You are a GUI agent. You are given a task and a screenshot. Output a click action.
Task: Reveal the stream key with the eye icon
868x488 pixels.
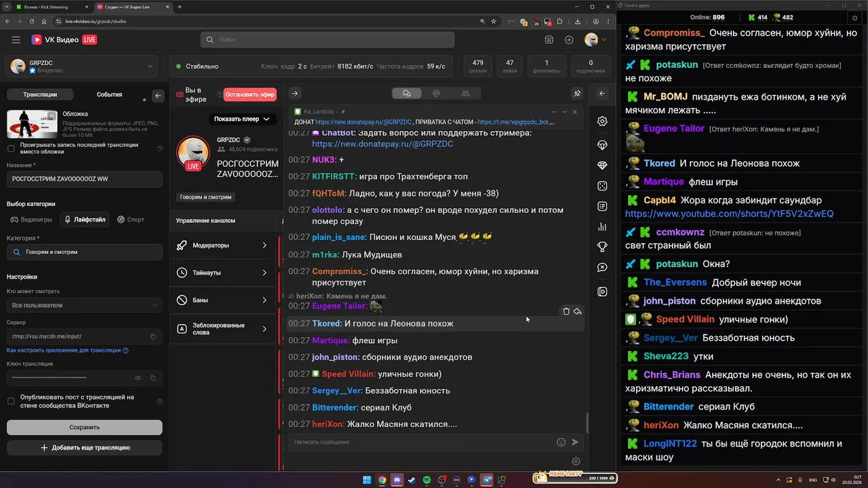pos(138,378)
